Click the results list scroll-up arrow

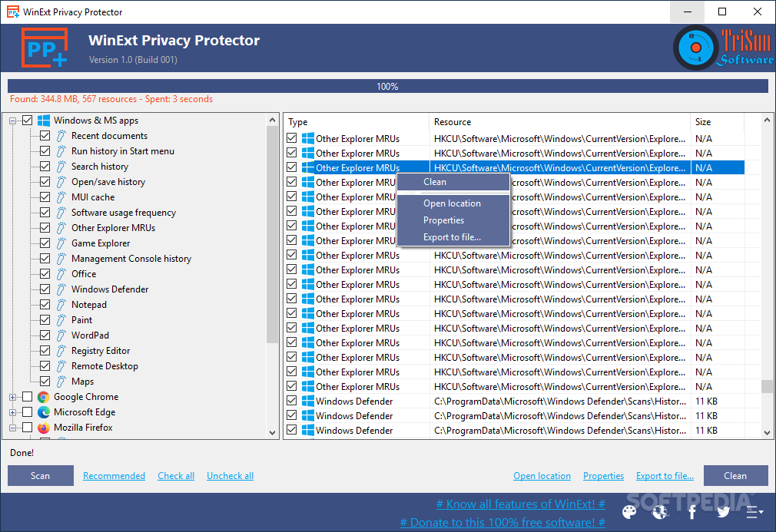(x=767, y=120)
